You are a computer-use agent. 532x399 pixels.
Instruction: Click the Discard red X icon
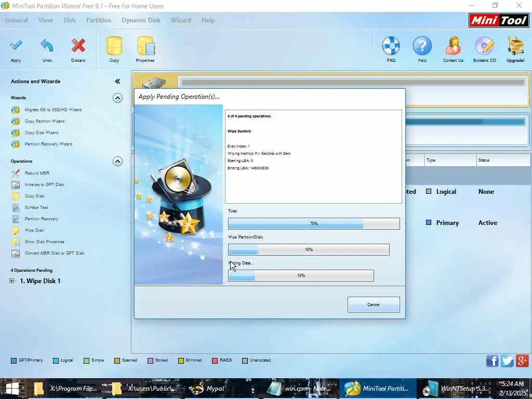(78, 46)
